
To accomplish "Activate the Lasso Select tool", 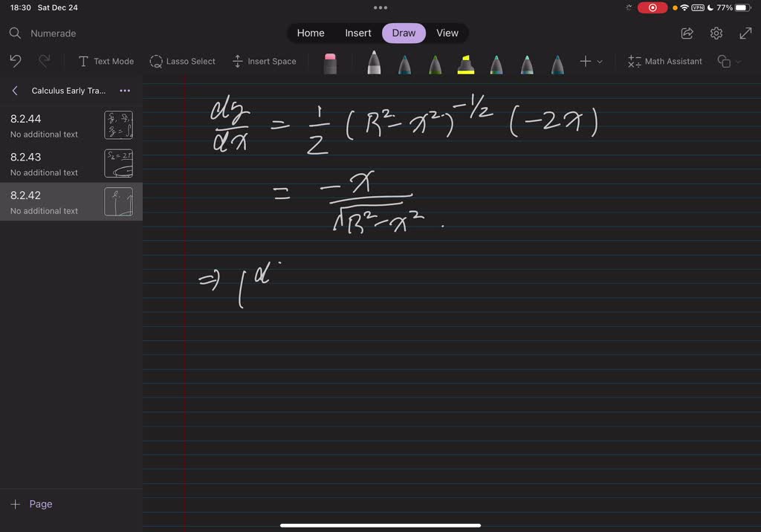I will coord(182,62).
